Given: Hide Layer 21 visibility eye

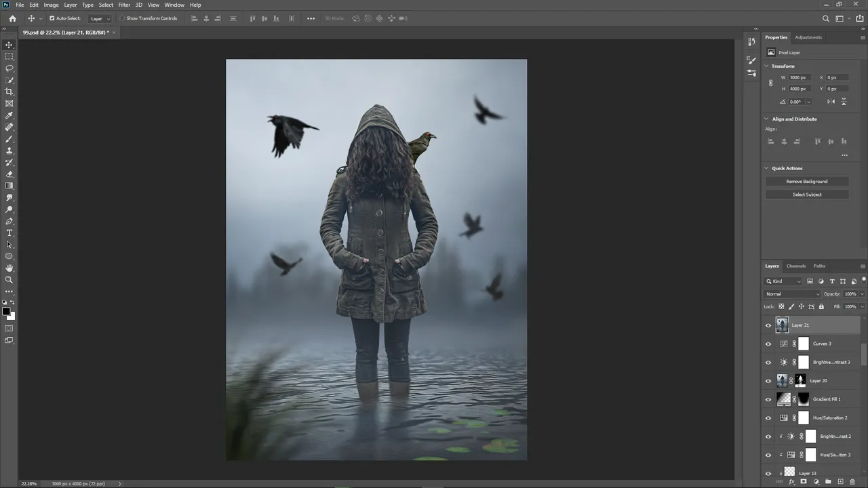Looking at the screenshot, I should pyautogui.click(x=768, y=325).
